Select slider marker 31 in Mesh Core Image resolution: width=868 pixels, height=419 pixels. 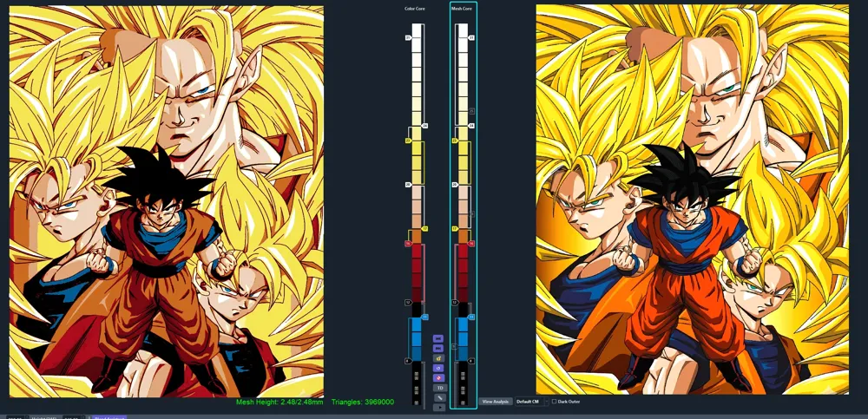[x=471, y=37]
